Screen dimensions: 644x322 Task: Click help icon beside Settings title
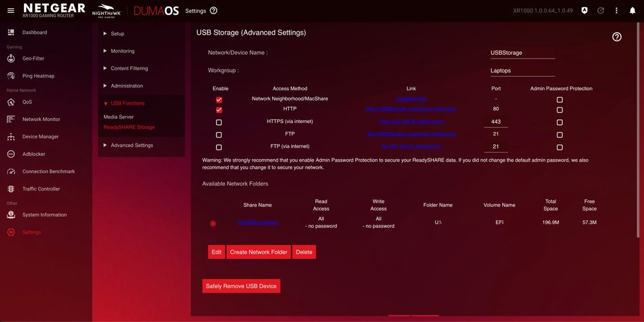213,11
